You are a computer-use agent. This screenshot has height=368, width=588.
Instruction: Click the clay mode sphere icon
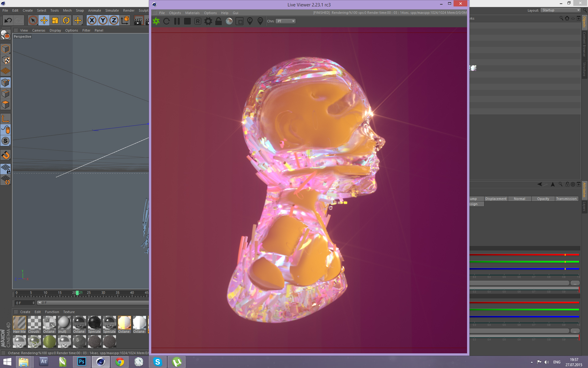tap(229, 21)
